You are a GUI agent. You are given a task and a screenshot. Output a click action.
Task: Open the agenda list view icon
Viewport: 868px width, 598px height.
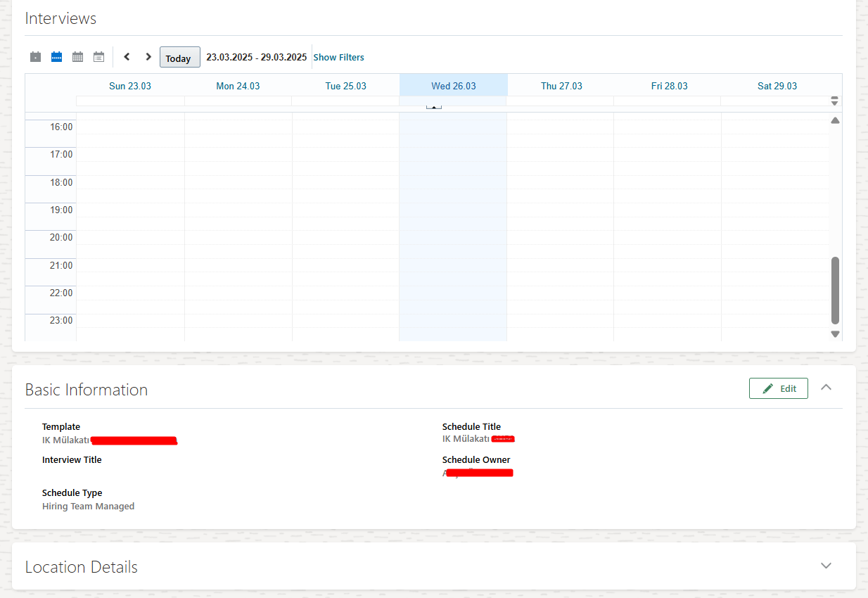click(98, 56)
